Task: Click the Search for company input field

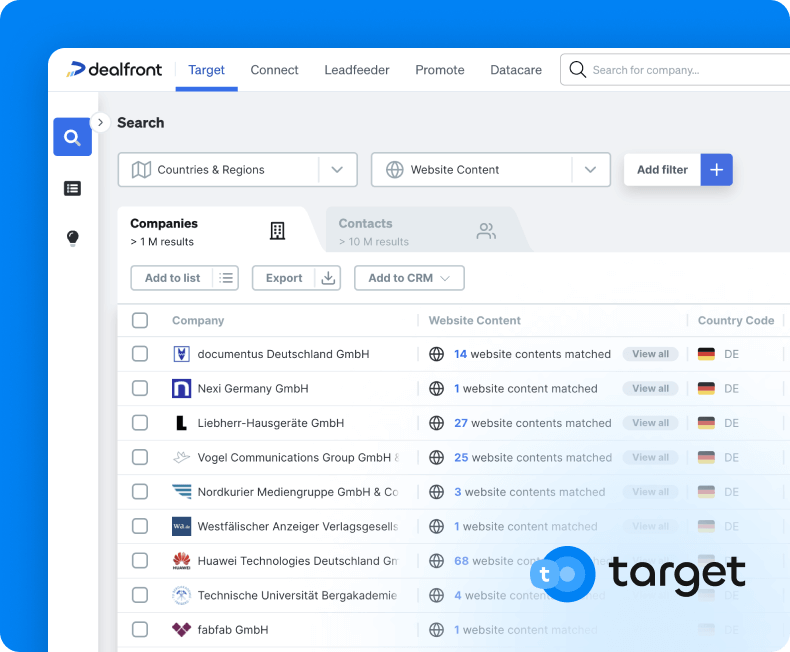Action: coord(675,70)
